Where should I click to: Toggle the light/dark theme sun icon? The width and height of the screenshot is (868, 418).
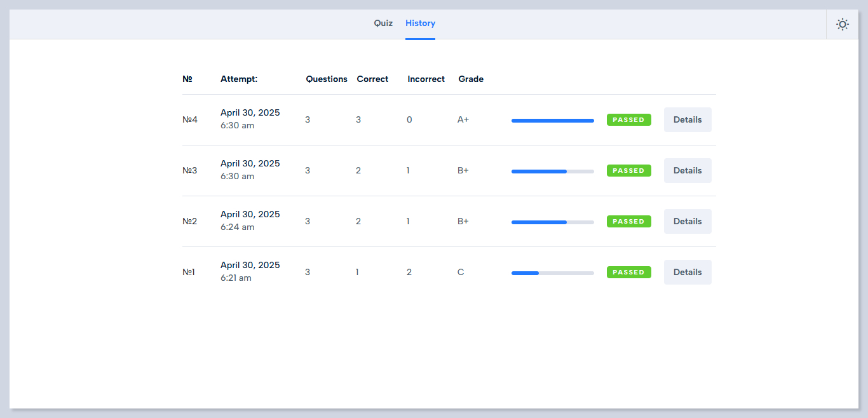(x=842, y=24)
